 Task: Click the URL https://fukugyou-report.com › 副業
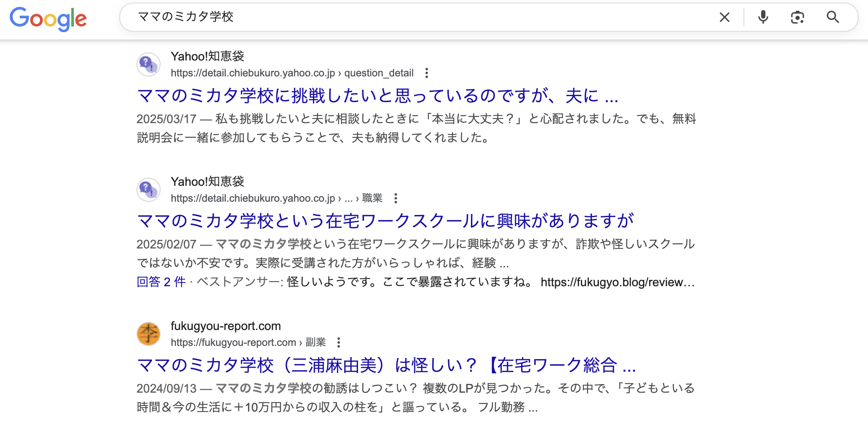(248, 342)
